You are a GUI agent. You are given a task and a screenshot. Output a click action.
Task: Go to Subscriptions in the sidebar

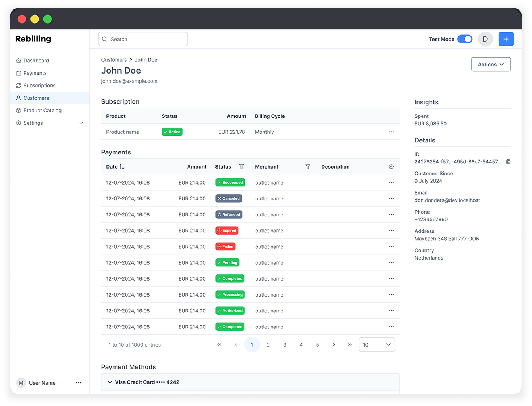39,86
